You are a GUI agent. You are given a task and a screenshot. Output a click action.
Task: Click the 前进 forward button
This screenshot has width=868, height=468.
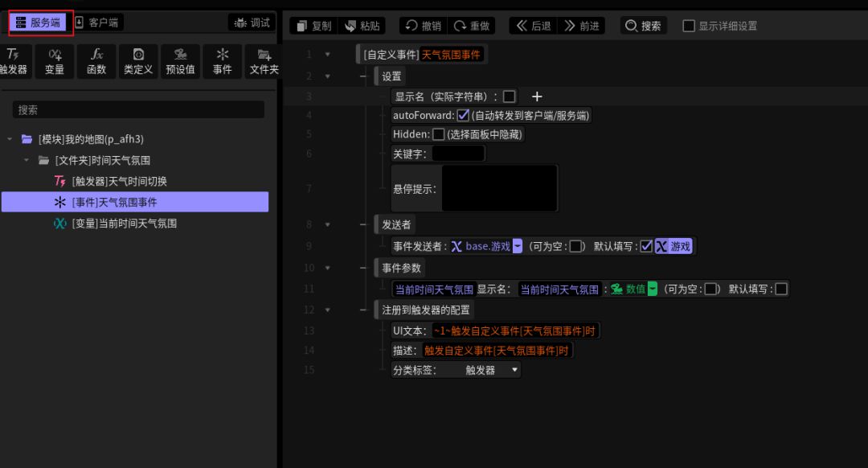tap(582, 26)
